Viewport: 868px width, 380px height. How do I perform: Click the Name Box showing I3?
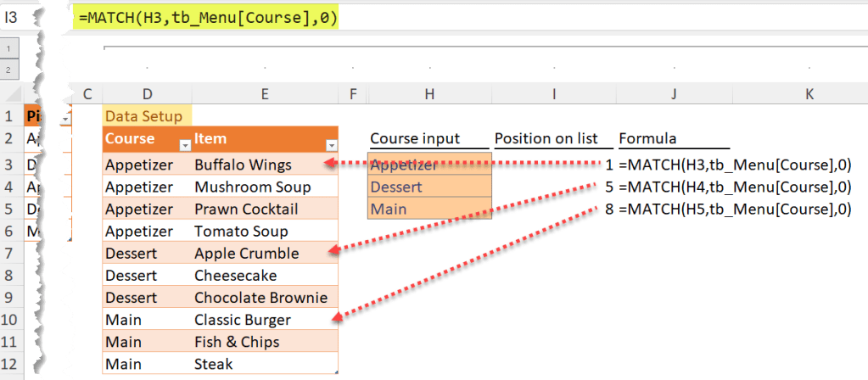[x=12, y=18]
